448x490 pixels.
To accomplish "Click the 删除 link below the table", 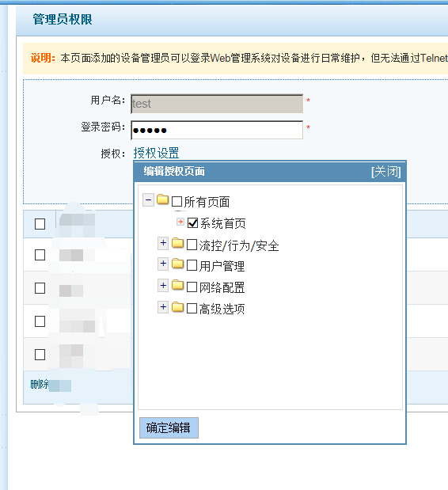I will point(40,385).
